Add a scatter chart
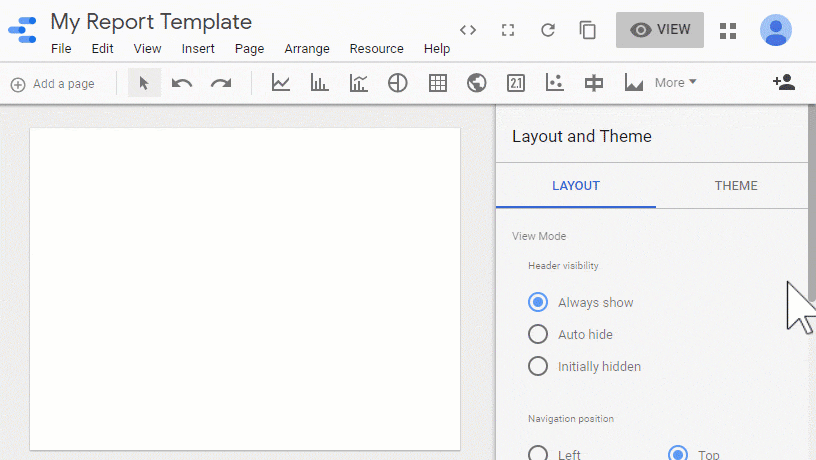This screenshot has width=816, height=460. (x=555, y=83)
